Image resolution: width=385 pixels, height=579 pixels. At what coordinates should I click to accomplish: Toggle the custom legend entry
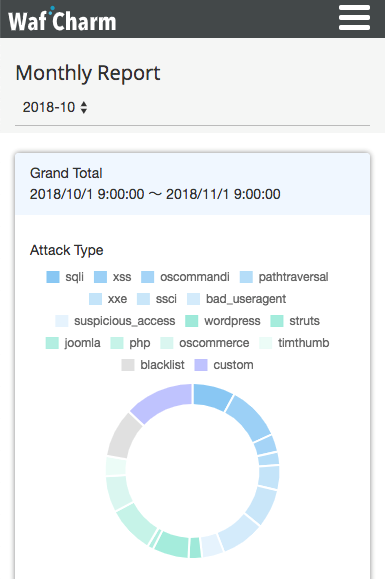click(x=224, y=365)
